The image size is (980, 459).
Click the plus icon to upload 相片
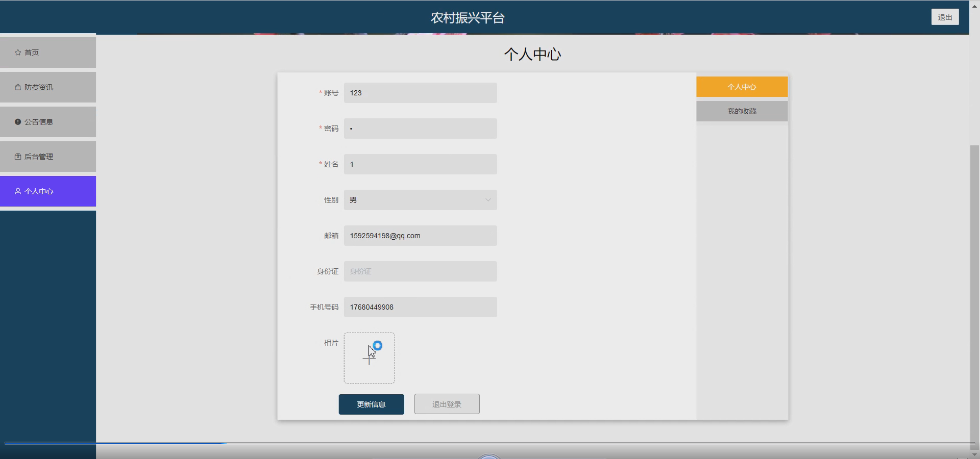tap(370, 358)
